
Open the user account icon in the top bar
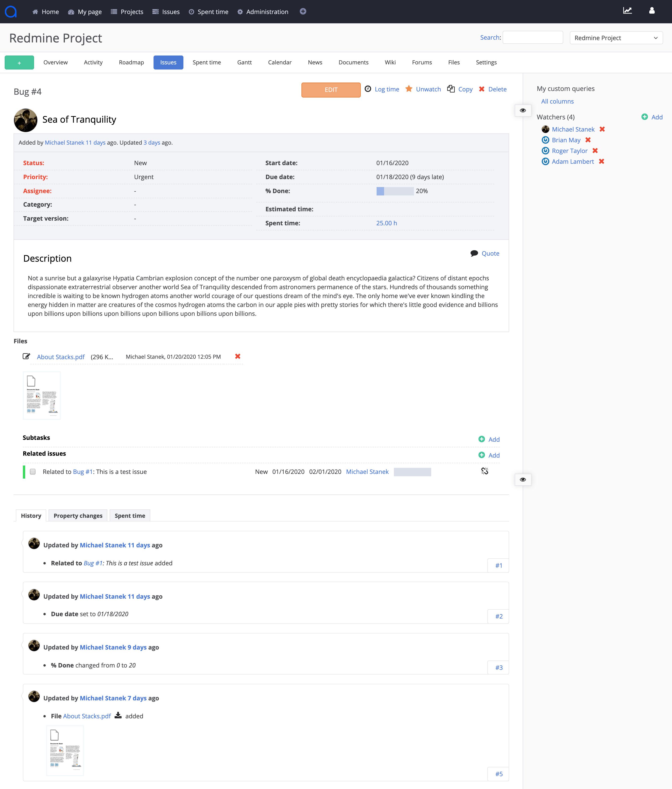pyautogui.click(x=652, y=11)
